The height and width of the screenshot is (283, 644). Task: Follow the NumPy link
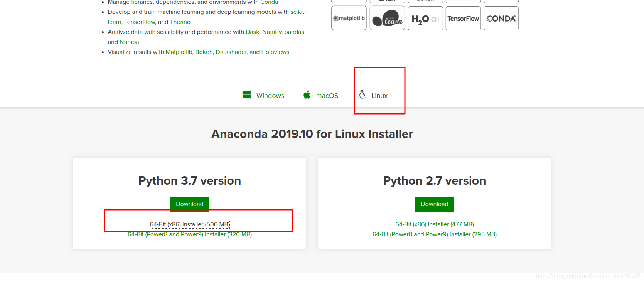coord(272,32)
